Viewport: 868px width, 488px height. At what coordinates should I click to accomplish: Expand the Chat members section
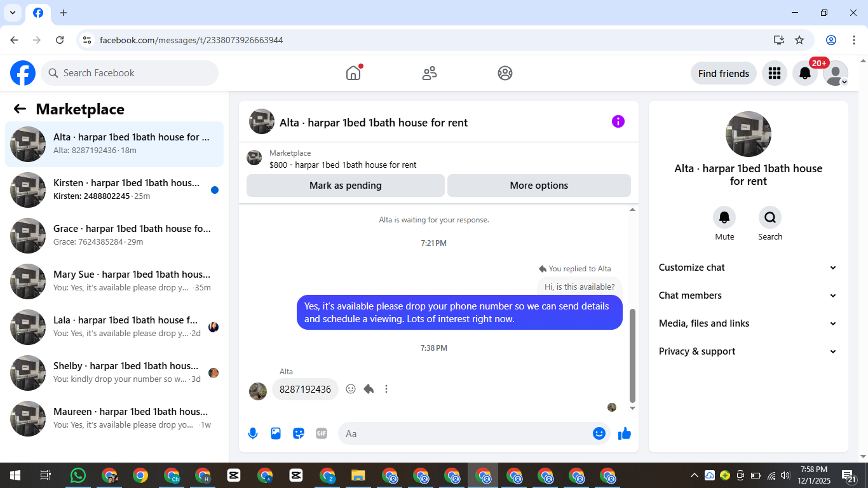click(749, 295)
